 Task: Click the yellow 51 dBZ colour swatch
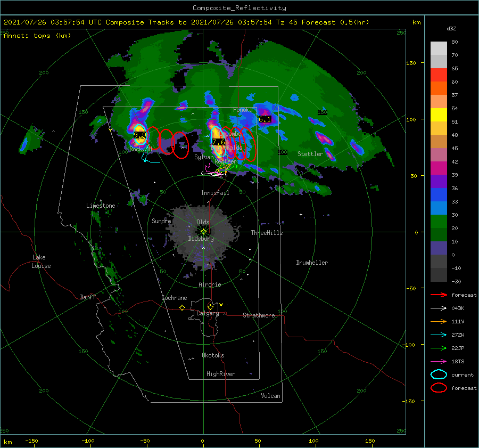click(x=439, y=115)
